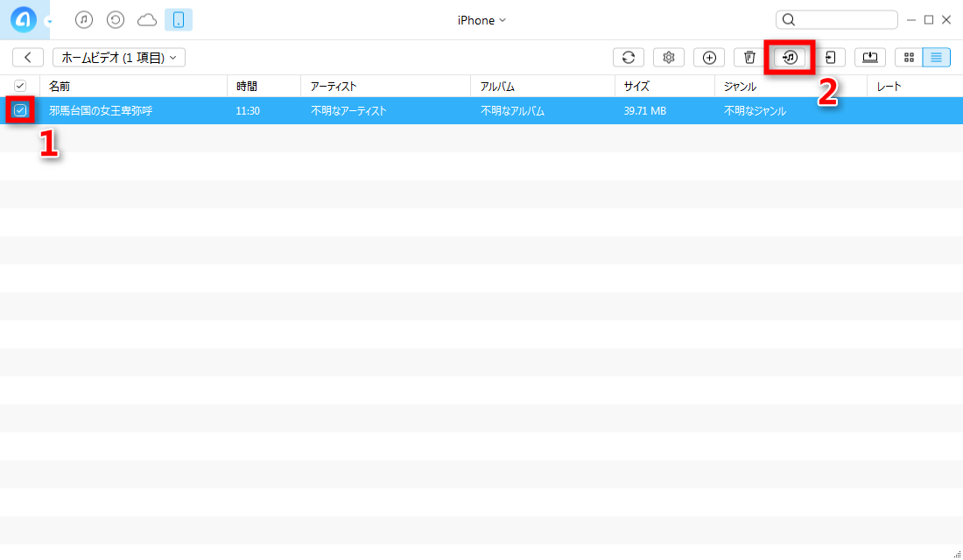Click the send to computer icon

tap(870, 57)
